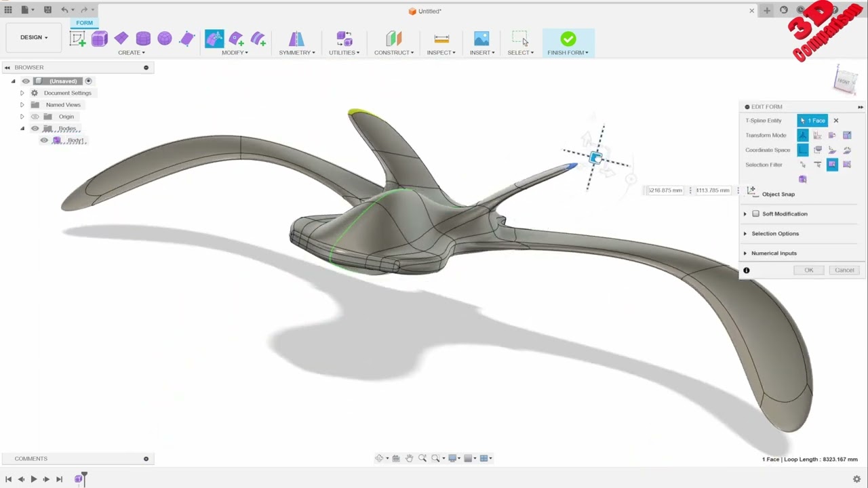Clear the 1 Face selection
This screenshot has height=488, width=868.
pos(836,121)
